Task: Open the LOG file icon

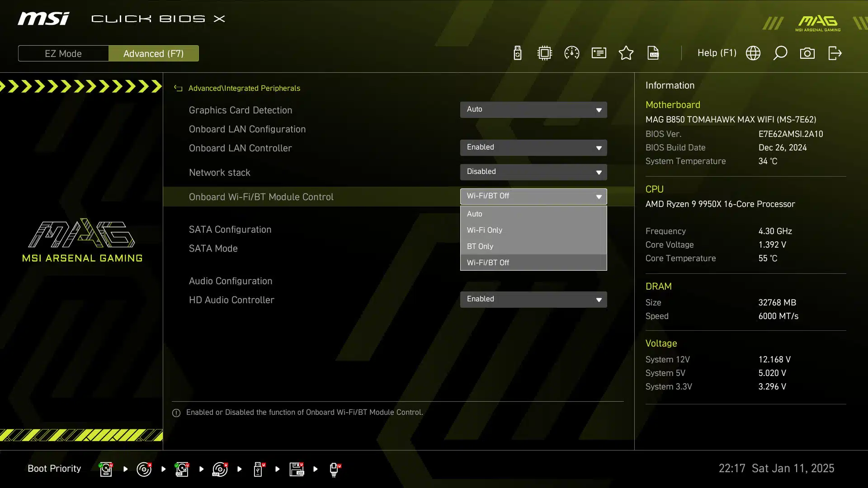Action: (x=653, y=53)
